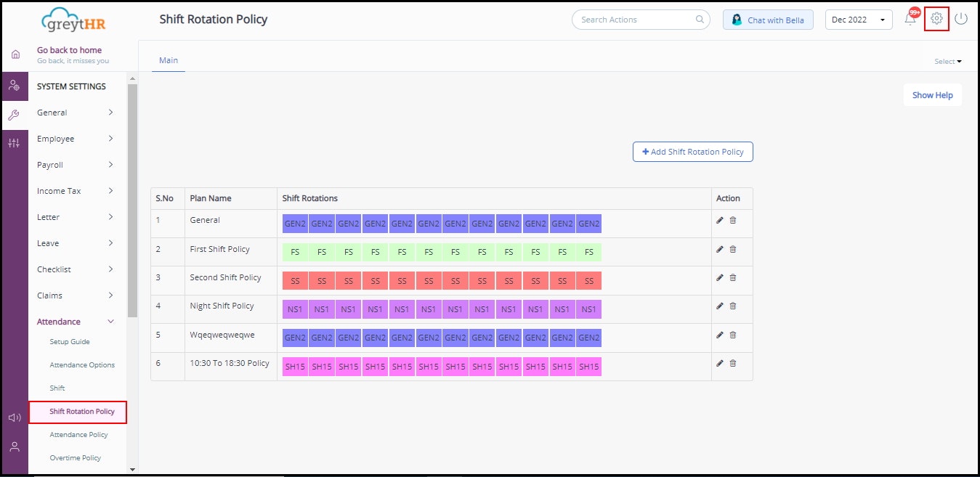Select the wrench system settings icon
Image resolution: width=980 pixels, height=477 pixels.
[15, 115]
